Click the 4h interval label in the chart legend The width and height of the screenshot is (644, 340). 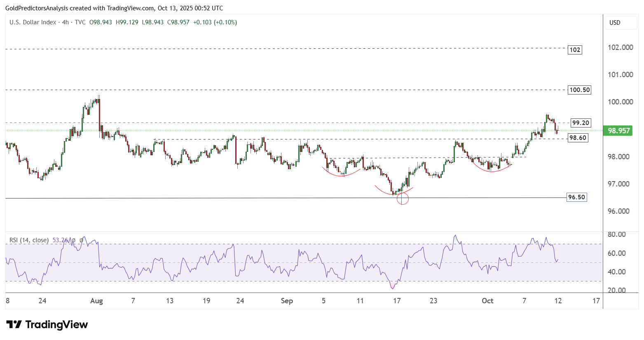[x=65, y=22]
